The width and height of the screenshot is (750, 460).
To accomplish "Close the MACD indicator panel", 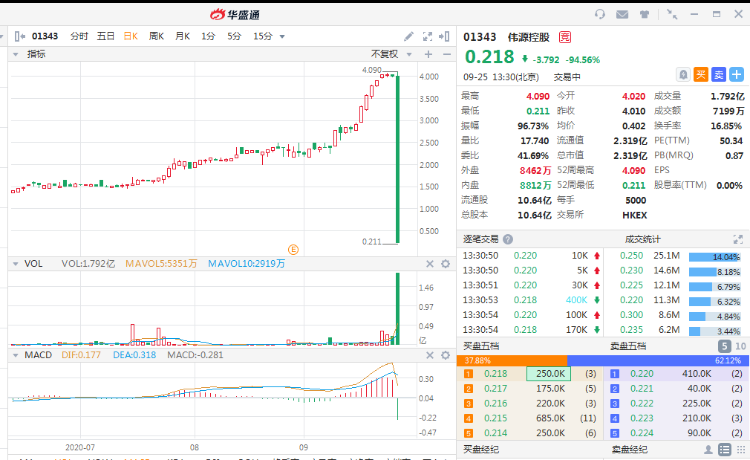I will (430, 355).
